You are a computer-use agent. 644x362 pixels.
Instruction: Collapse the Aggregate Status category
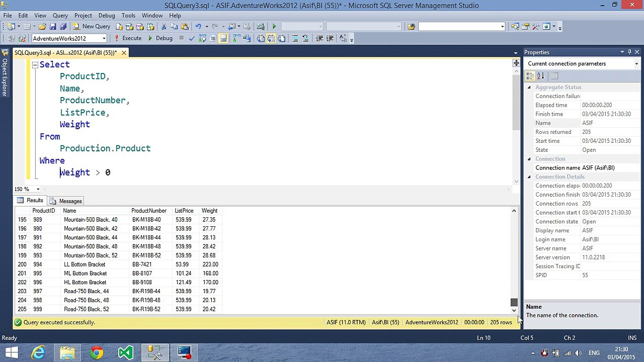pyautogui.click(x=529, y=87)
